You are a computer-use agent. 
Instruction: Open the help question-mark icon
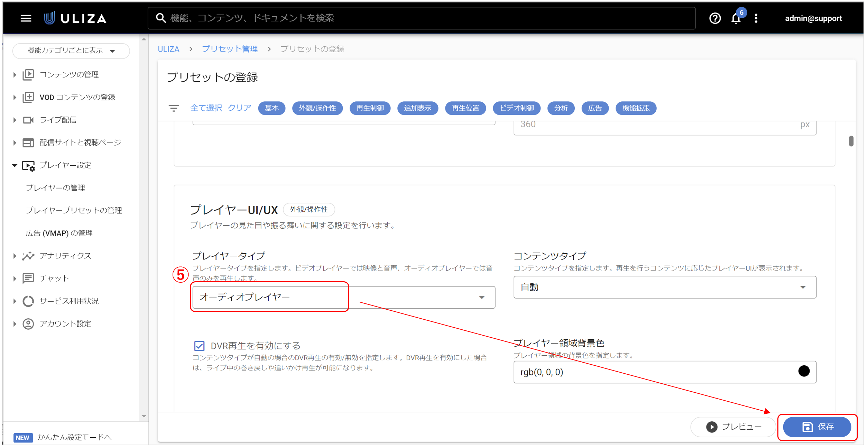point(715,18)
